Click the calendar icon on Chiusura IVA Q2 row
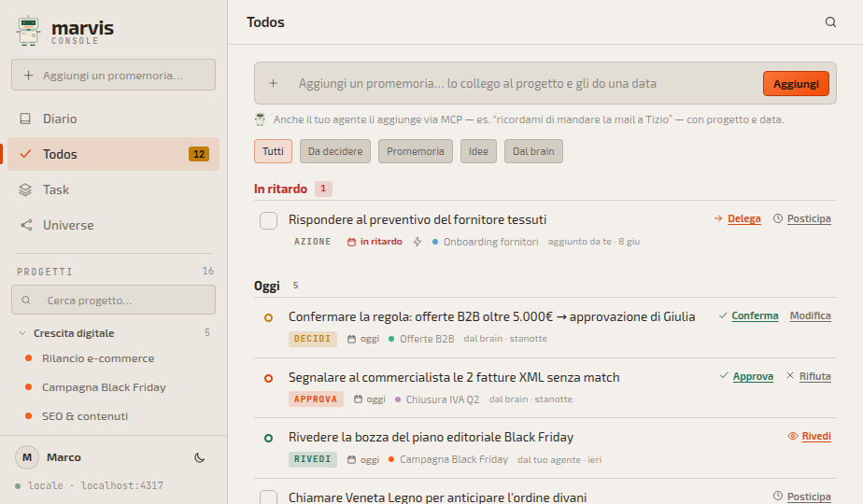The width and height of the screenshot is (863, 504). click(358, 399)
